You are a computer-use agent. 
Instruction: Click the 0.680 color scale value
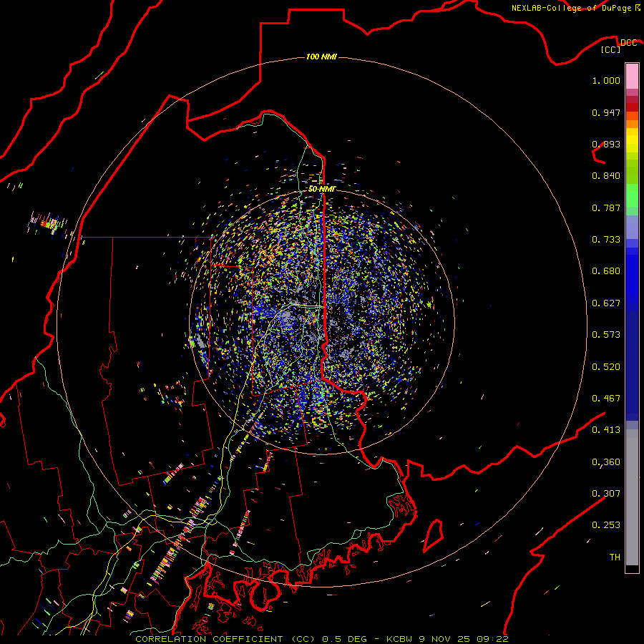[606, 271]
